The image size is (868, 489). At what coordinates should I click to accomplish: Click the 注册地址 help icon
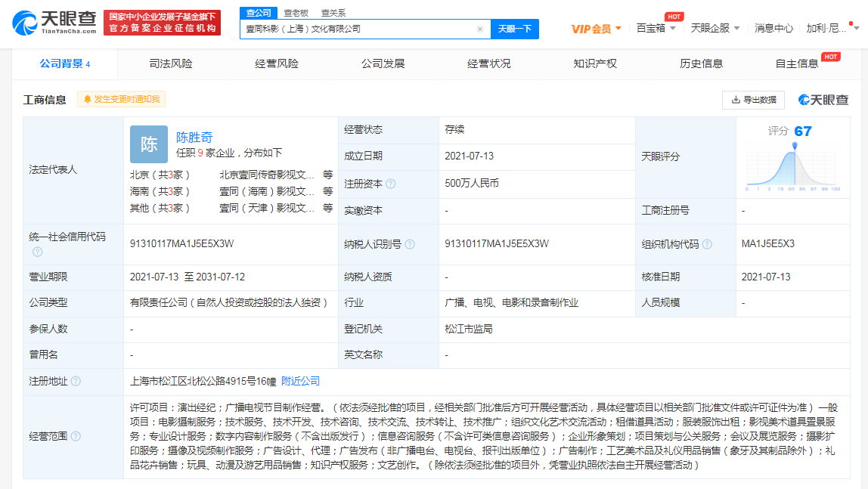click(x=76, y=381)
